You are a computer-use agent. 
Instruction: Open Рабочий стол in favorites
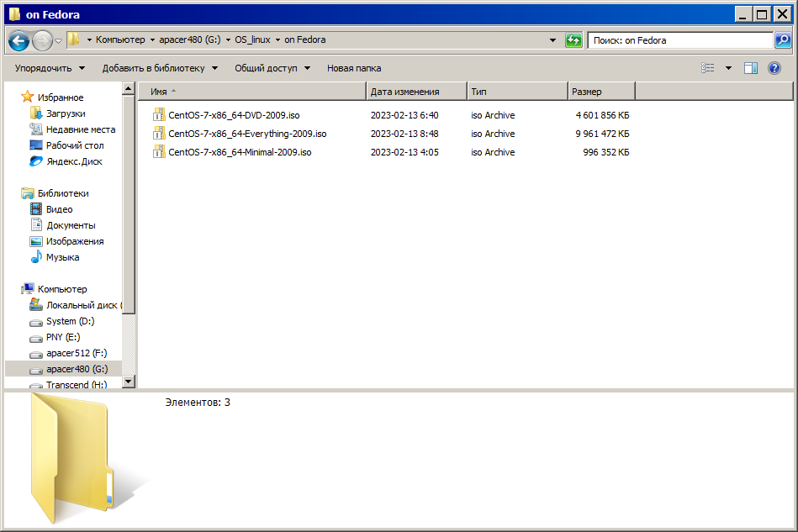[75, 145]
